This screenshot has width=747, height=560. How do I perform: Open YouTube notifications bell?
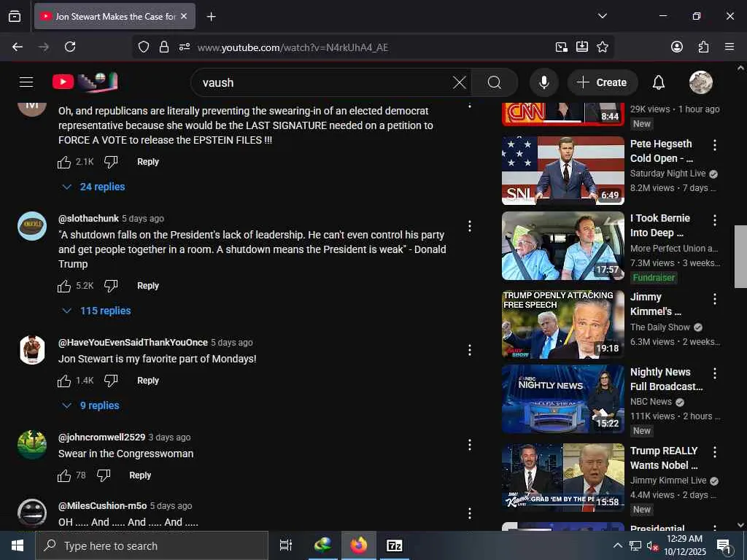coord(659,82)
